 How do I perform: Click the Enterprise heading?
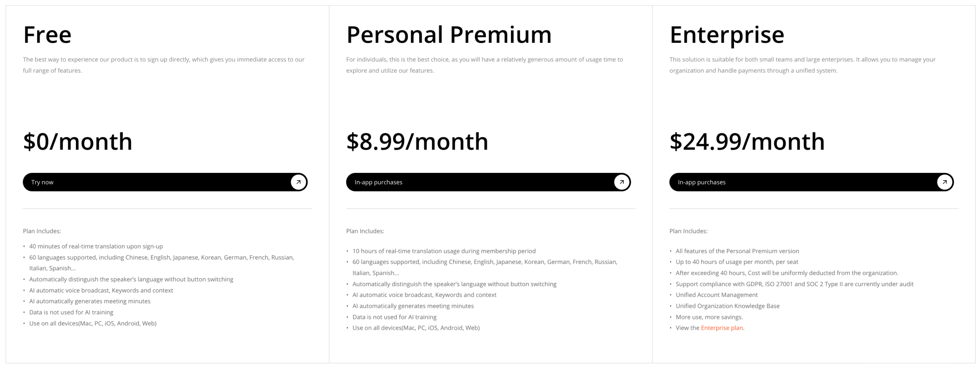[x=727, y=35]
